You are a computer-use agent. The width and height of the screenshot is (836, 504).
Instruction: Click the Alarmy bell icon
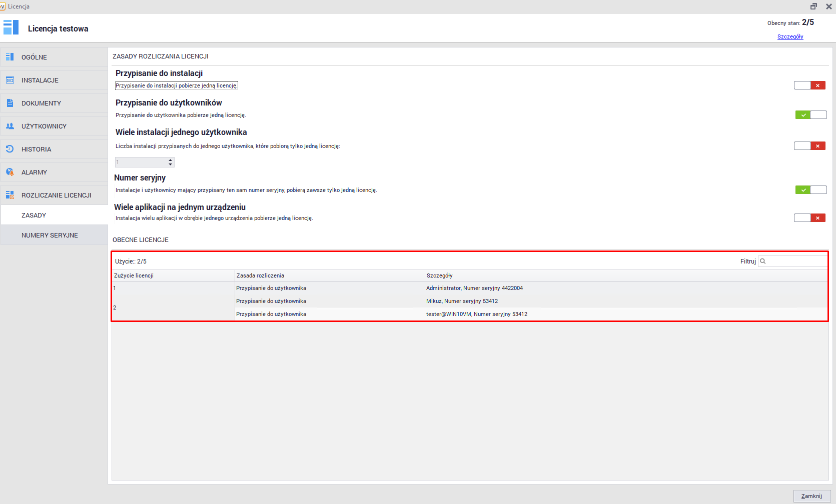pyautogui.click(x=10, y=172)
